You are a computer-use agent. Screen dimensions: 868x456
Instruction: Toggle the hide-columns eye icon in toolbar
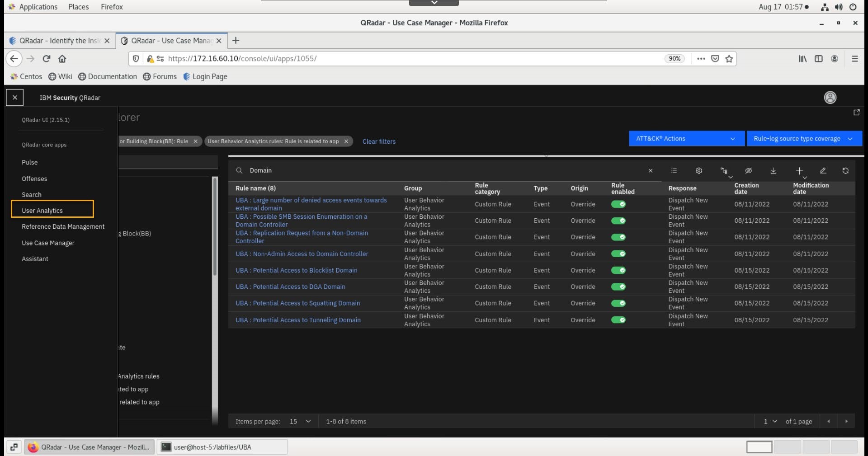pyautogui.click(x=749, y=171)
